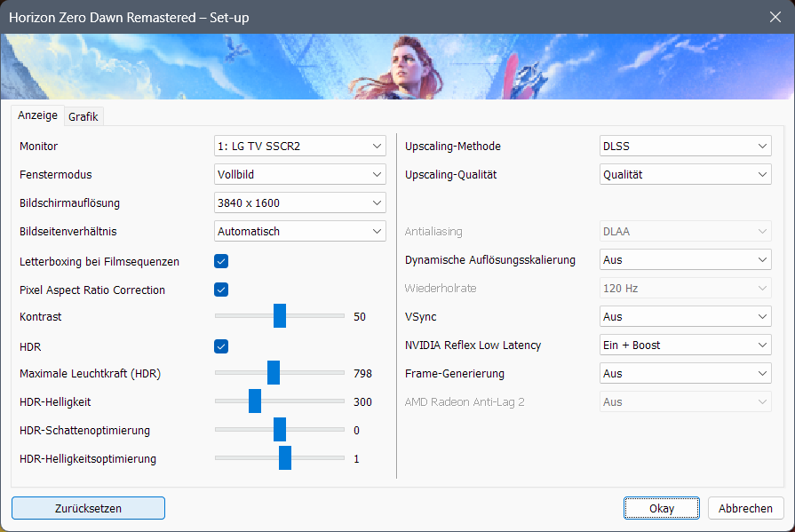Screen dimensions: 795x532
Task: Expand the Bildschirmauflösung dropdown
Action: (299, 202)
